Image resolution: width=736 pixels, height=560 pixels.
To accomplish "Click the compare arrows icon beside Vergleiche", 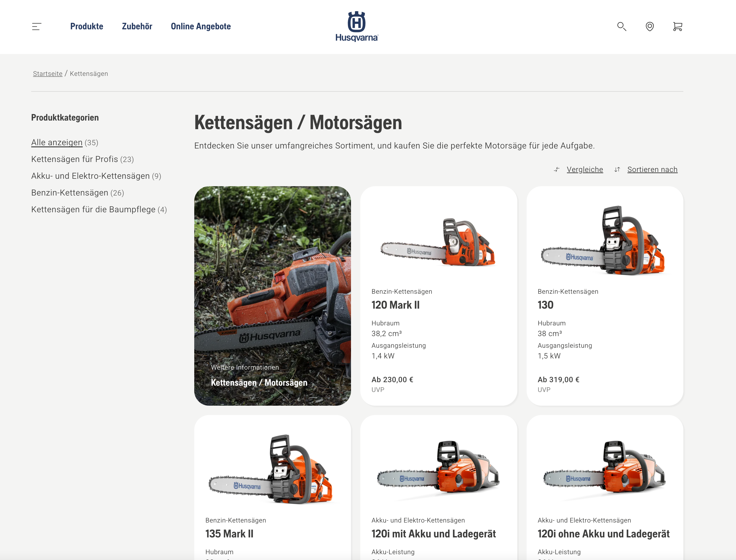I will 557,170.
